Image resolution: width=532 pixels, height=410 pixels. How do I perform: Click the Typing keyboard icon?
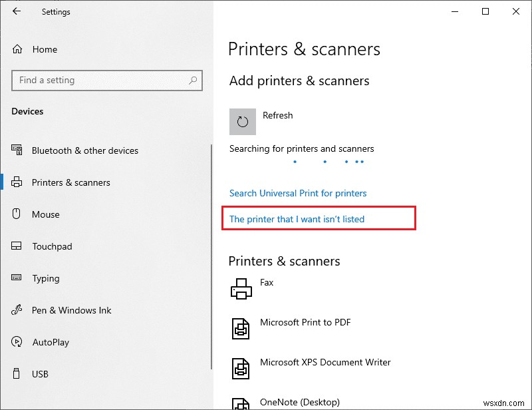pyautogui.click(x=16, y=278)
